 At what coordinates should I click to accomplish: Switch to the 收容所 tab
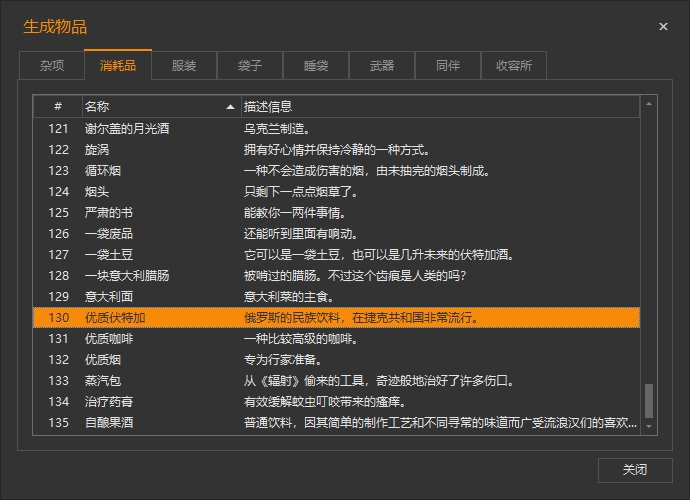pyautogui.click(x=514, y=66)
